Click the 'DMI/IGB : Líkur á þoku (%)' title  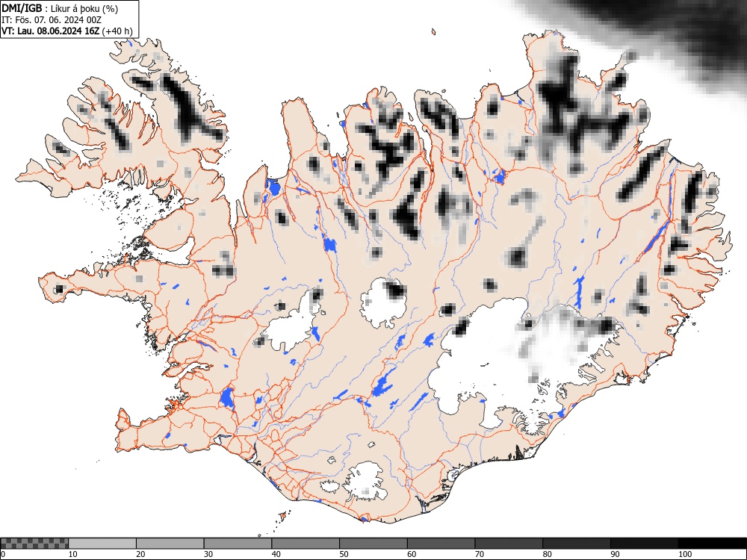point(60,8)
